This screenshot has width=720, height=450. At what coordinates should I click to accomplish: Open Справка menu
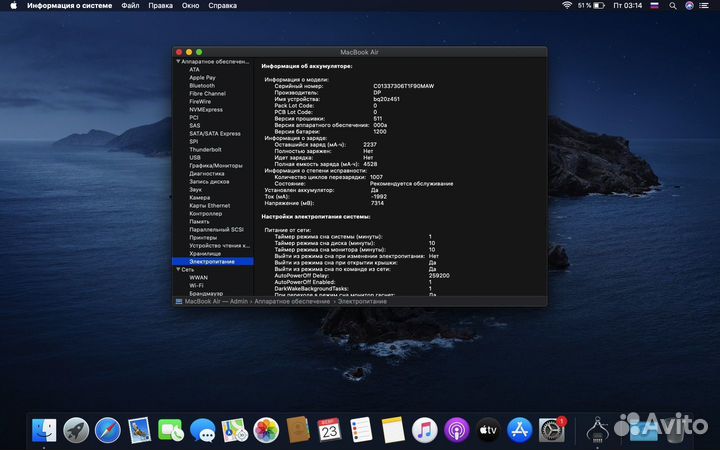click(222, 6)
